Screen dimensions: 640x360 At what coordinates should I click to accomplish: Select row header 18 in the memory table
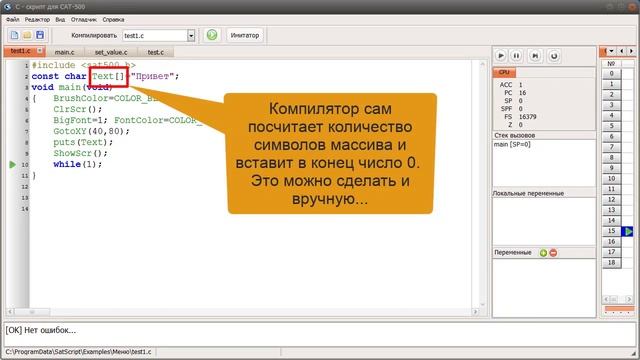tap(611, 262)
